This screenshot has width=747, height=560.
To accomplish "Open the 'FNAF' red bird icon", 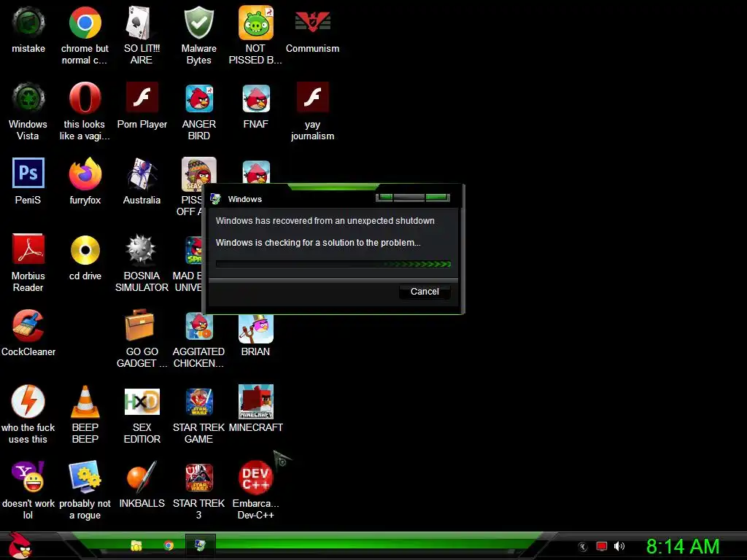I will click(x=256, y=98).
